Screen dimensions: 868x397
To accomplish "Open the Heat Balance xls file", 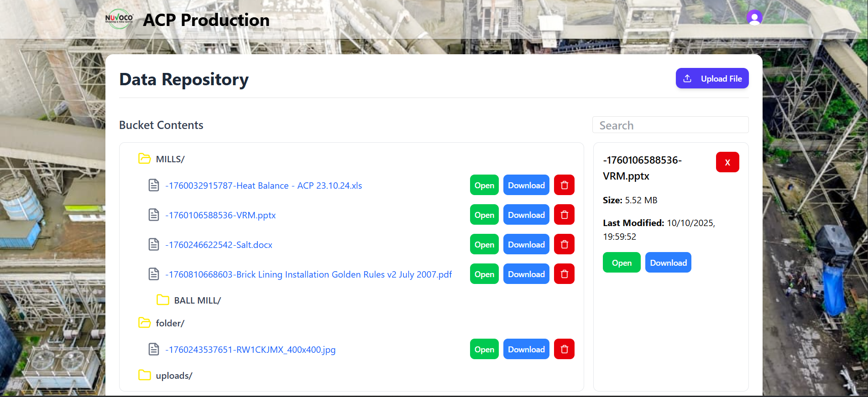I will click(484, 185).
